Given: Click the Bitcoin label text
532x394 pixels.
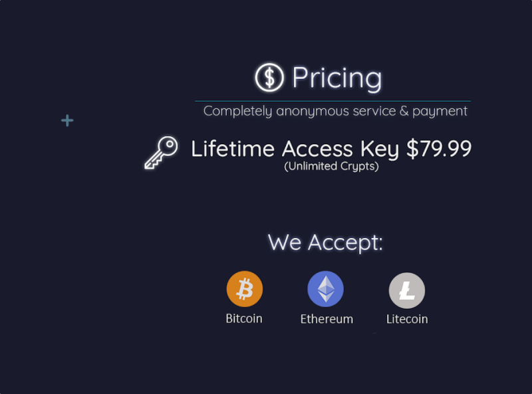Looking at the screenshot, I should (244, 318).
